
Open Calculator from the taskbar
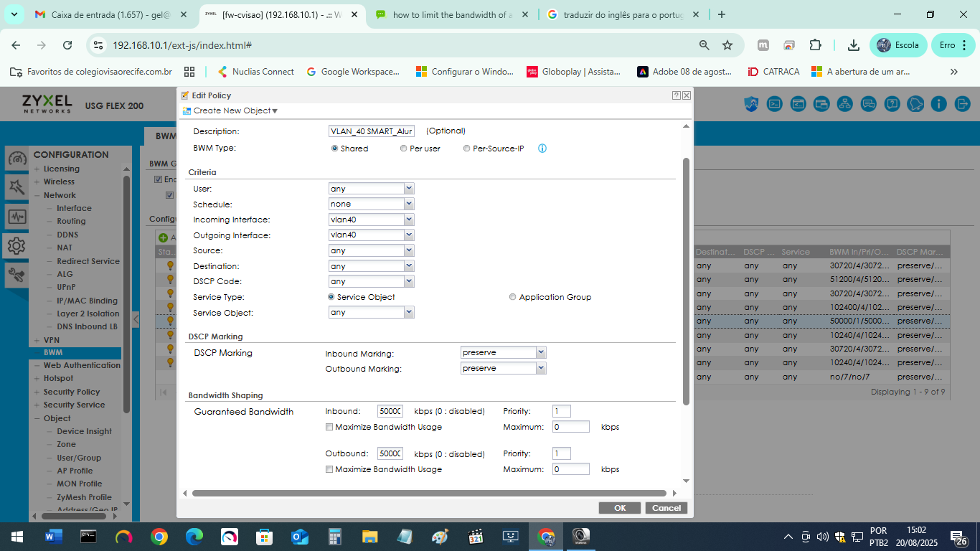pos(335,537)
